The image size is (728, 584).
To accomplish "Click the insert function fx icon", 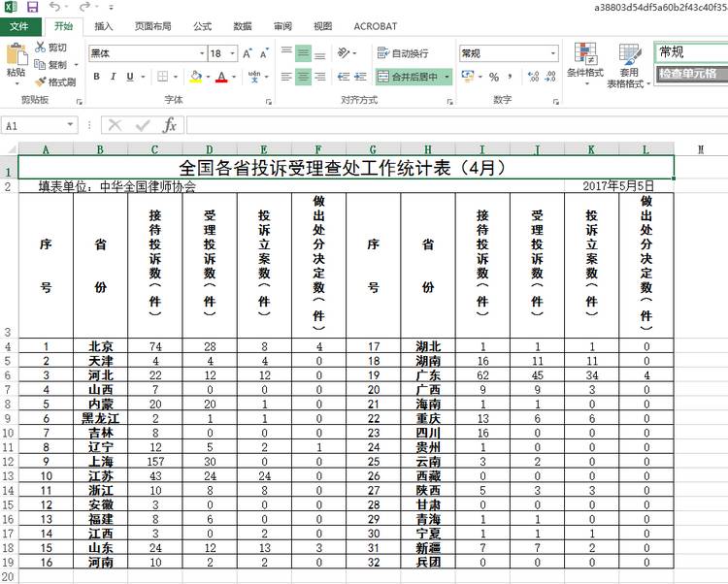I will 170,125.
